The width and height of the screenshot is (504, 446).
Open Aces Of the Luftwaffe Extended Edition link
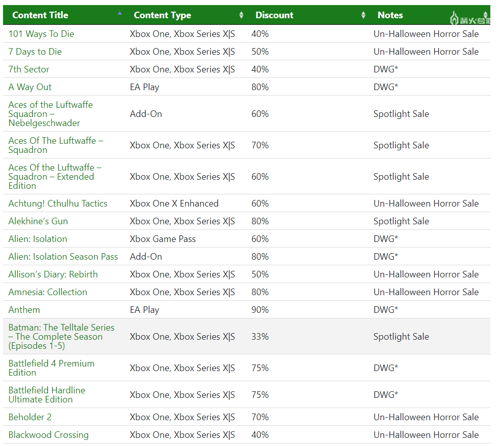click(x=55, y=176)
